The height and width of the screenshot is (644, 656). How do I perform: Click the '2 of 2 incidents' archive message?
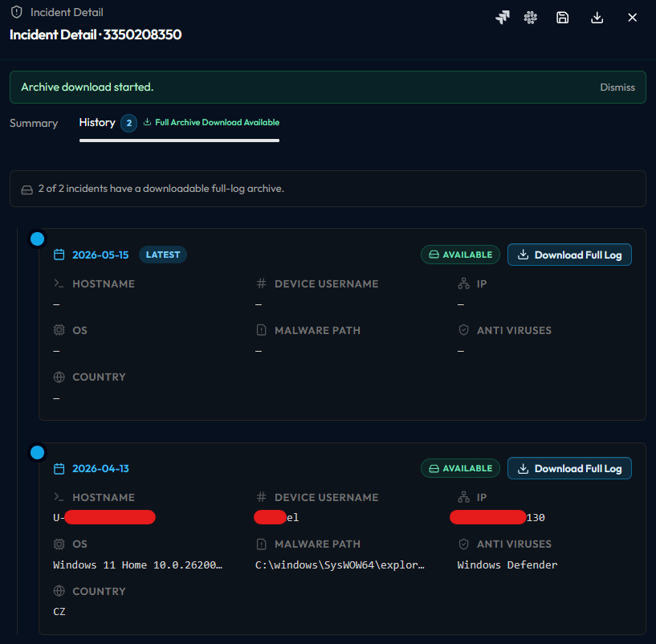coord(161,189)
